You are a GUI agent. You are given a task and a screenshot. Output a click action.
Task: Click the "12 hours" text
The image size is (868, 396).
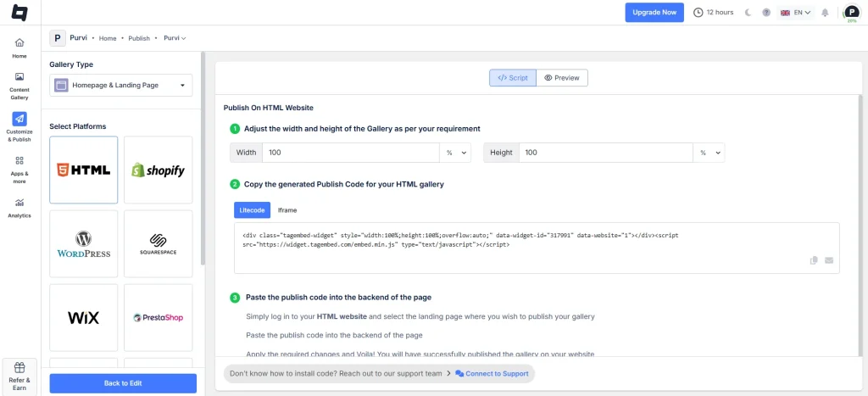[721, 12]
